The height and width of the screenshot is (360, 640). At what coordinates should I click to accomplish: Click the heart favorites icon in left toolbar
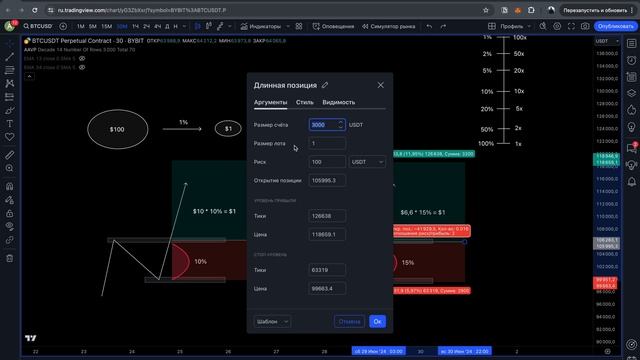click(x=9, y=137)
